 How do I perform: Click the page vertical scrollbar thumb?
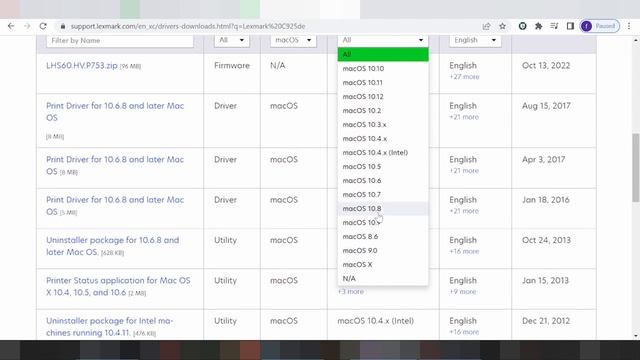pyautogui.click(x=636, y=167)
